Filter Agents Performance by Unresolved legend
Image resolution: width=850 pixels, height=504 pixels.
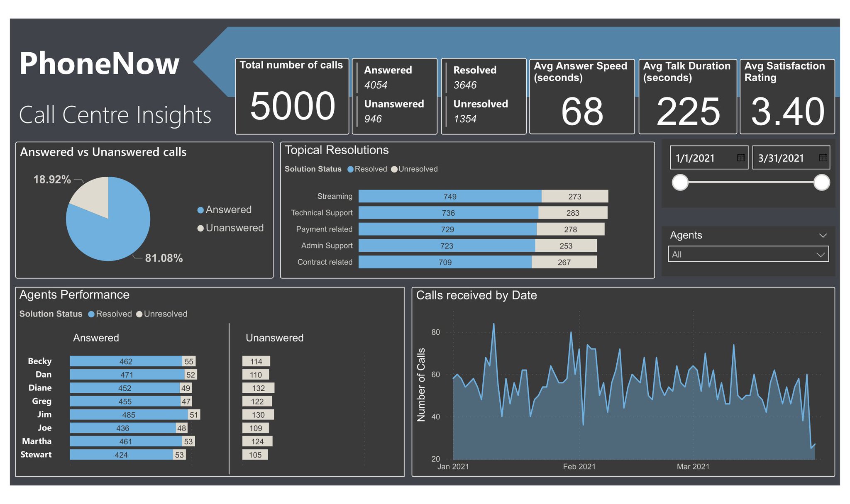[x=162, y=314]
